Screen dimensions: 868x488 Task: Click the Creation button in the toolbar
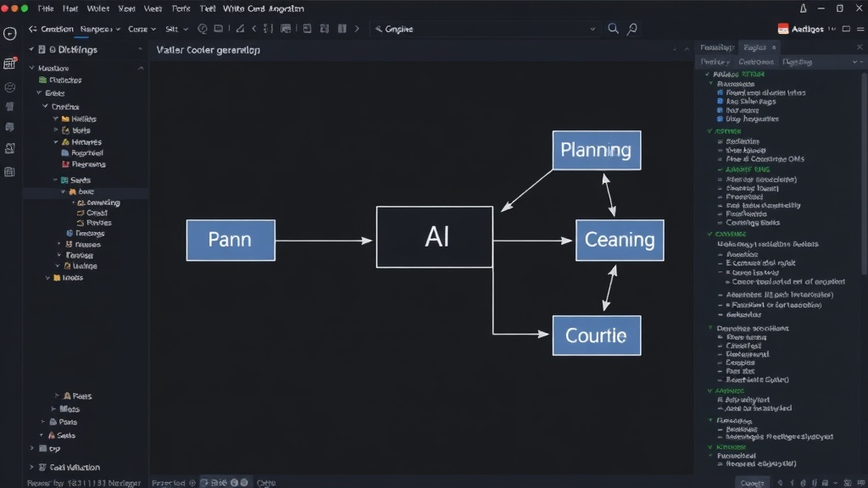tap(57, 29)
